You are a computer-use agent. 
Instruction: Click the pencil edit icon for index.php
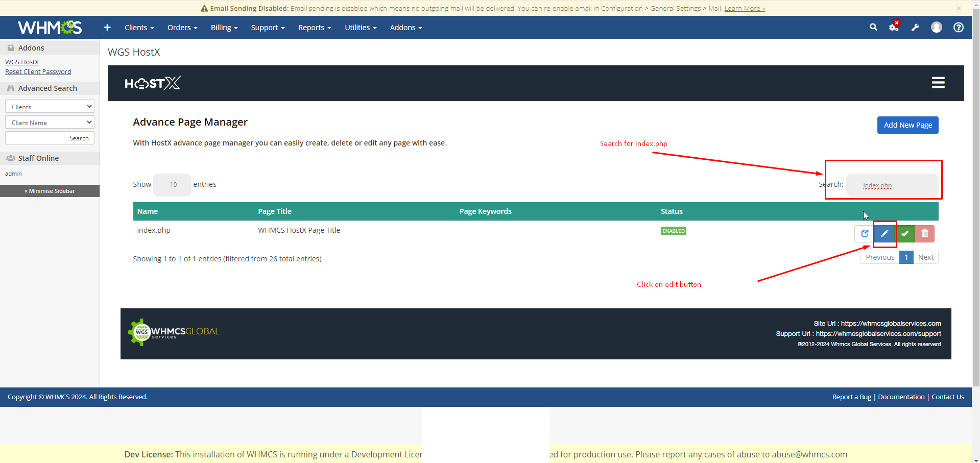[x=885, y=234]
